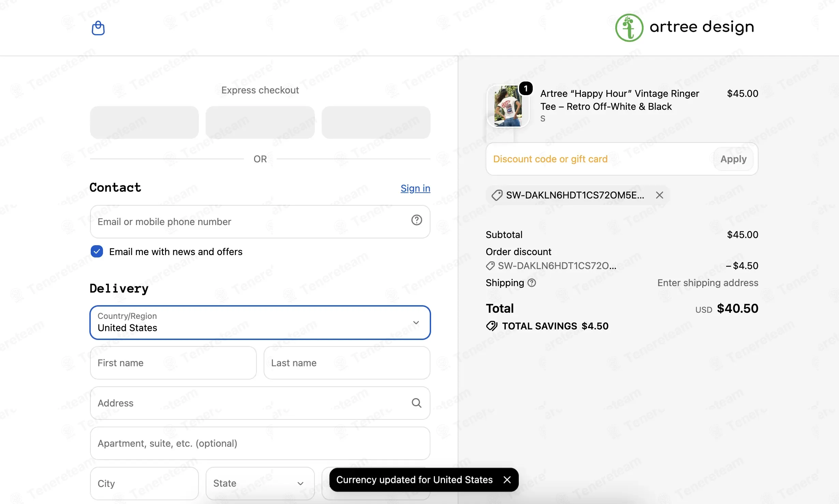Dismiss the currency updated notification
The image size is (839, 504).
(507, 480)
